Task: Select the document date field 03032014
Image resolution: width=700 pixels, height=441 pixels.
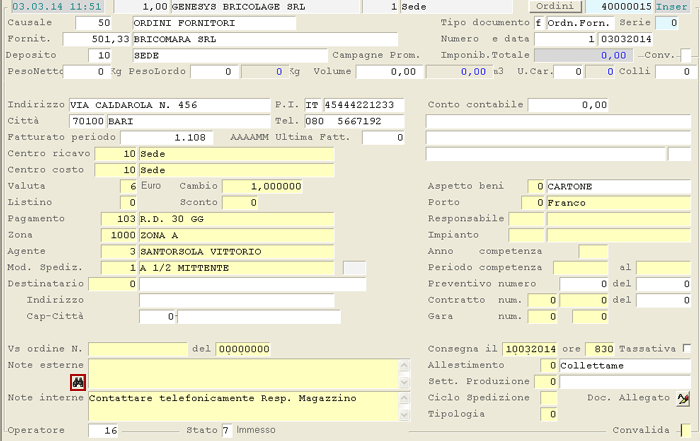Action: 625,39
